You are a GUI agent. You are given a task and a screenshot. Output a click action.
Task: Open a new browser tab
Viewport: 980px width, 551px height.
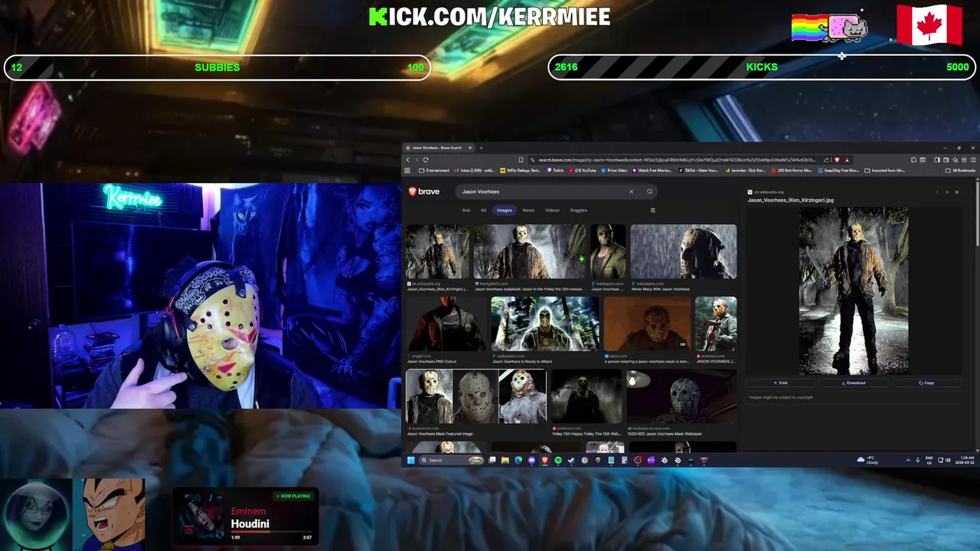click(481, 148)
